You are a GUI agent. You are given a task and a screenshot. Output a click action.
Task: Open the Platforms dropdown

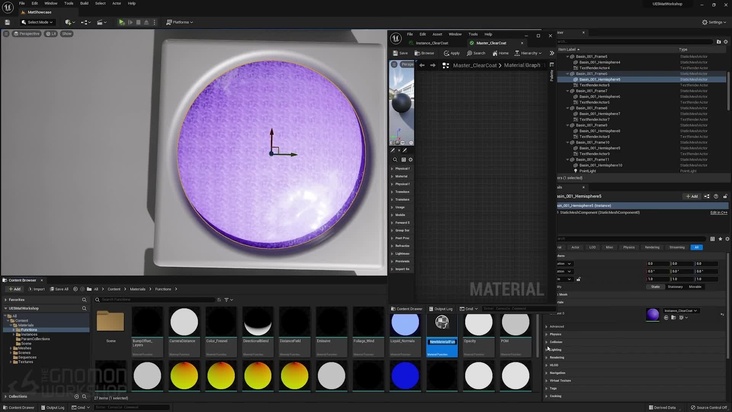click(182, 21)
